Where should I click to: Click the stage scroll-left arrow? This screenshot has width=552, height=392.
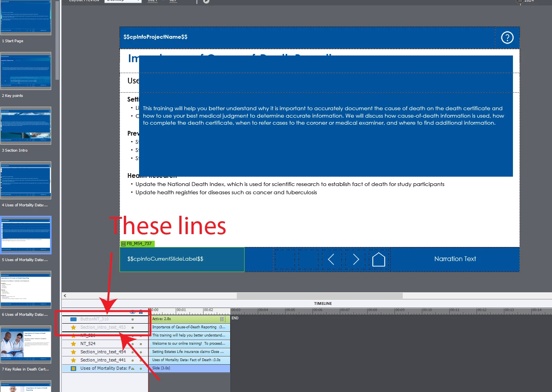pos(65,296)
